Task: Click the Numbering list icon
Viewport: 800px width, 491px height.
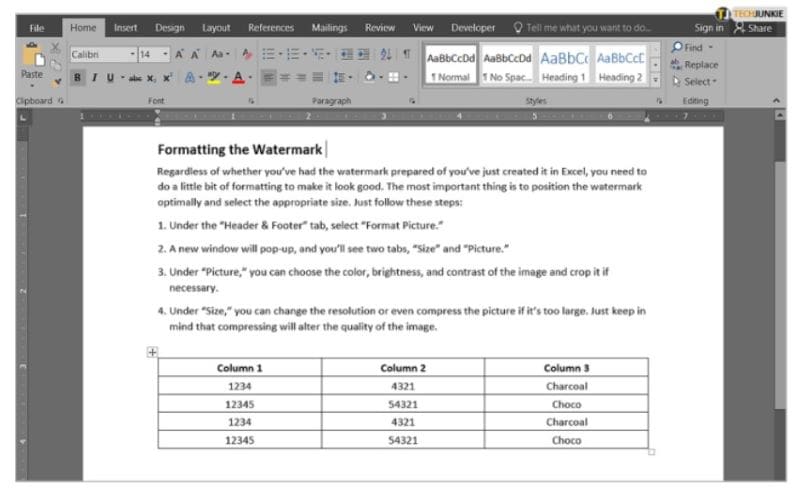Action: click(293, 54)
